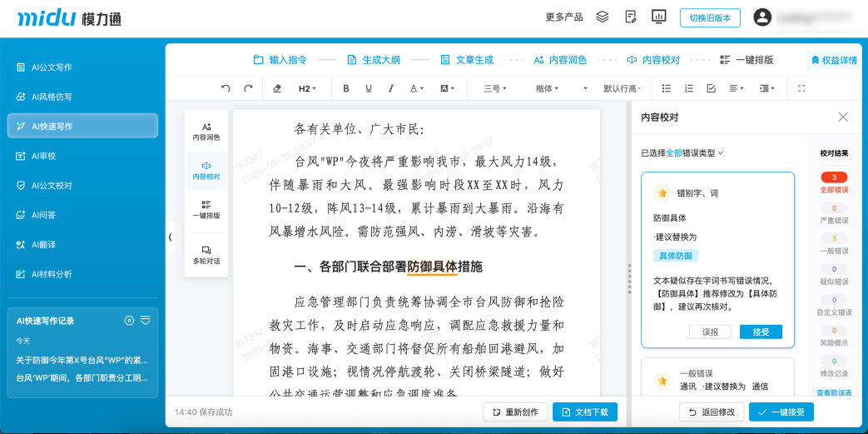Open AI风格仿写 in the sidebar

(x=82, y=97)
